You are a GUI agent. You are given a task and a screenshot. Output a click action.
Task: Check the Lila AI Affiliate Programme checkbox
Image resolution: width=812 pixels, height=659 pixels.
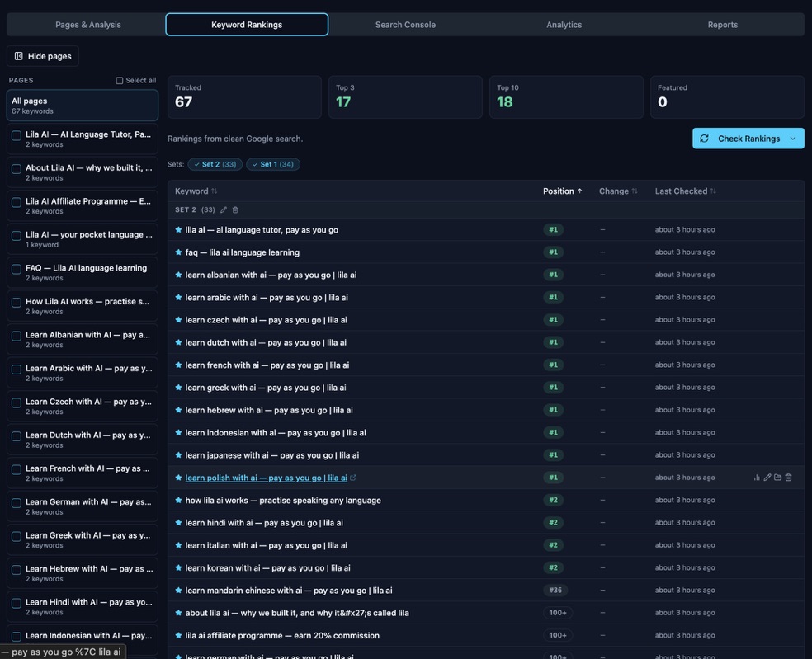coord(17,202)
